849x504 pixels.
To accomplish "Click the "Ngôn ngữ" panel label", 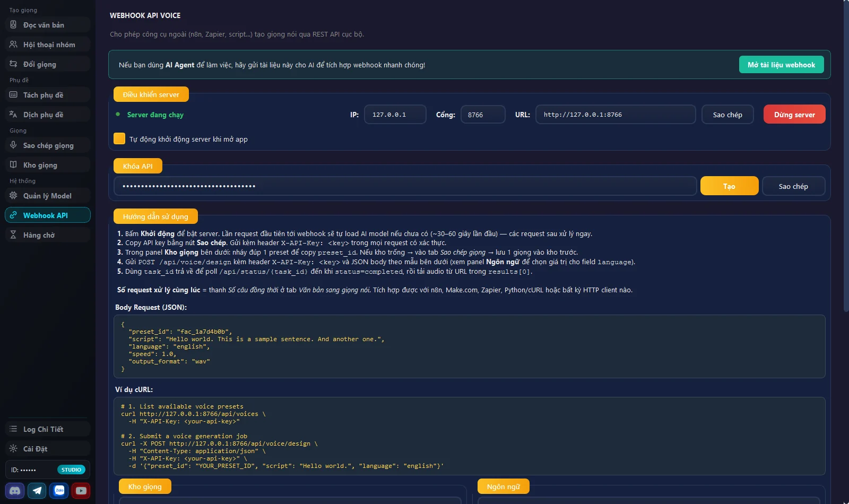I will tap(503, 486).
